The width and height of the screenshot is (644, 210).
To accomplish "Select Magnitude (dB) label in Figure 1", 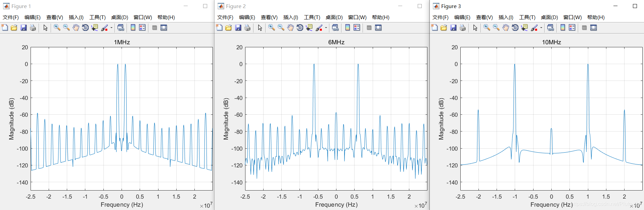I will (12, 119).
